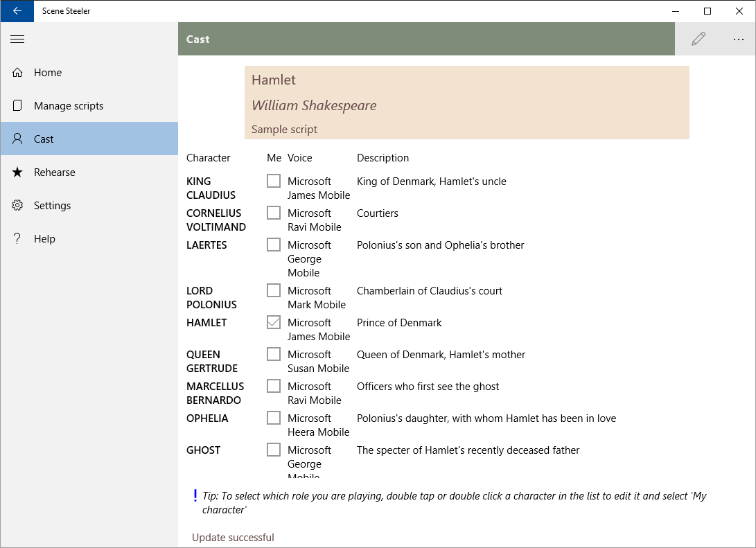Click the Update successful message

pos(233,537)
